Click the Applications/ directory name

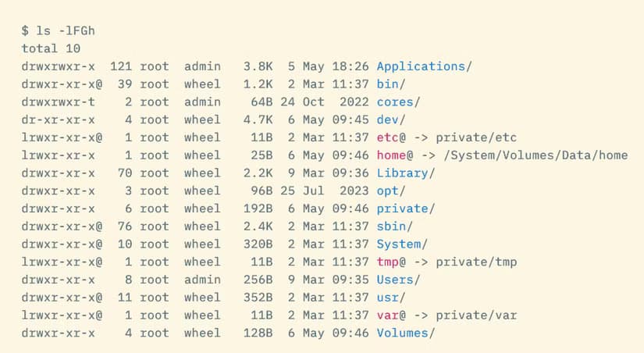(x=425, y=66)
